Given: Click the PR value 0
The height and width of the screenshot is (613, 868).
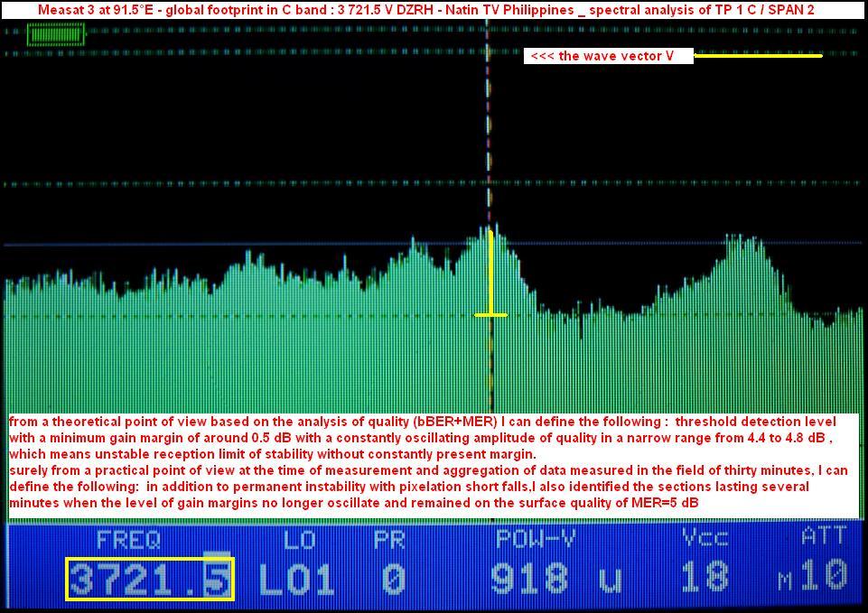Looking at the screenshot, I should pos(392,579).
